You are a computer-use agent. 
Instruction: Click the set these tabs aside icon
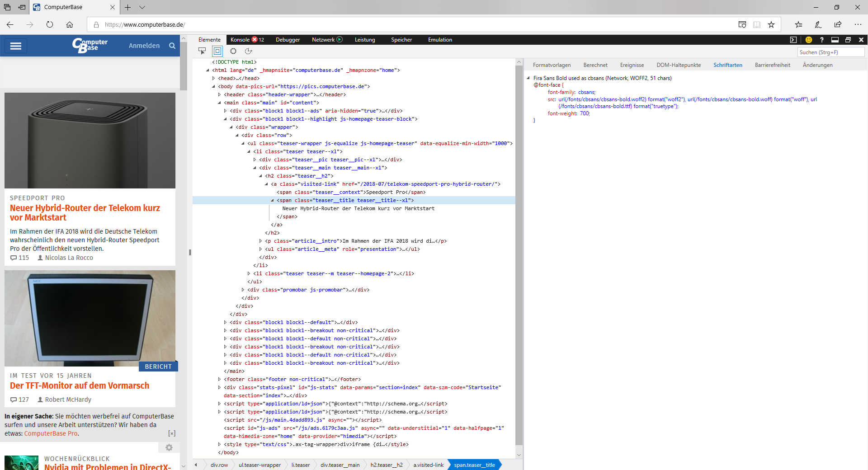(22, 7)
